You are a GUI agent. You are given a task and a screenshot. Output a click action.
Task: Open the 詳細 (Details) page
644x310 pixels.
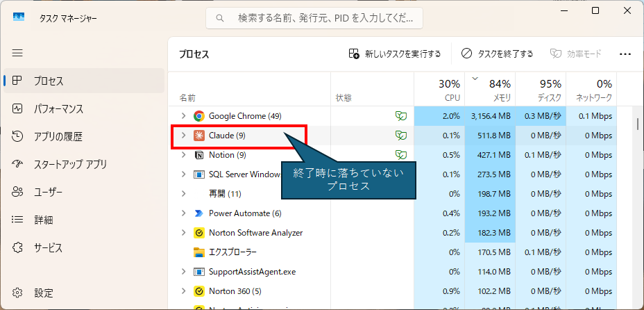click(x=84, y=220)
